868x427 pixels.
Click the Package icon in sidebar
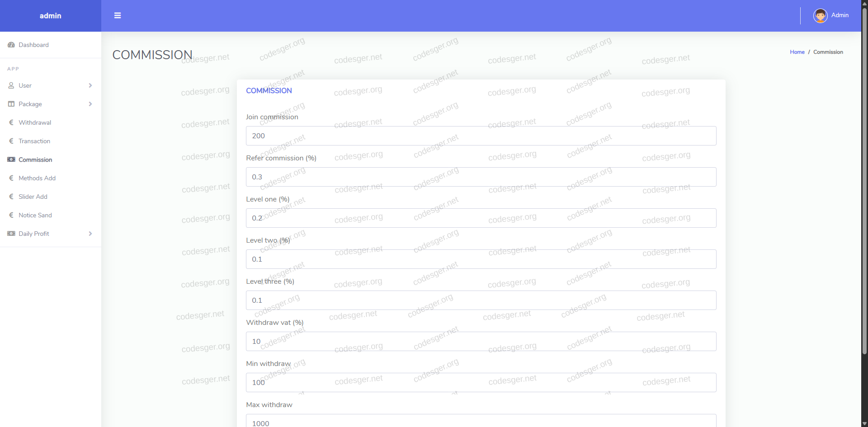point(11,104)
